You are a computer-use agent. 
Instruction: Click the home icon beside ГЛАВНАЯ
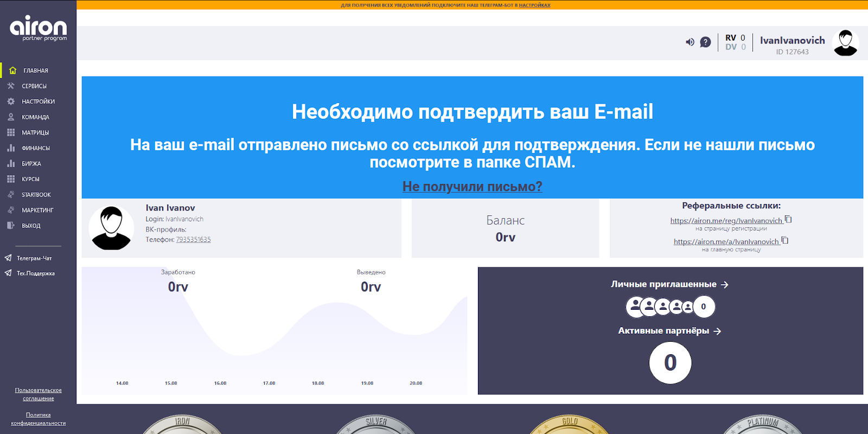click(x=12, y=71)
